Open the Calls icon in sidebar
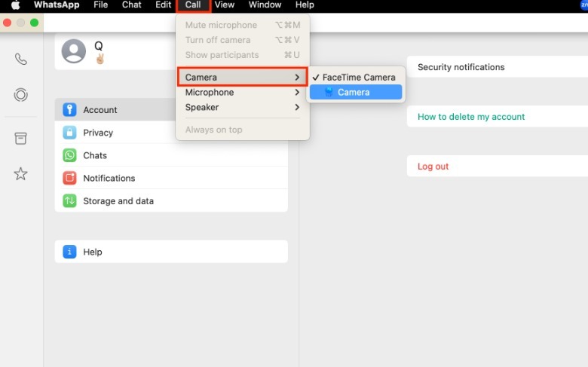The width and height of the screenshot is (588, 367). click(x=20, y=60)
